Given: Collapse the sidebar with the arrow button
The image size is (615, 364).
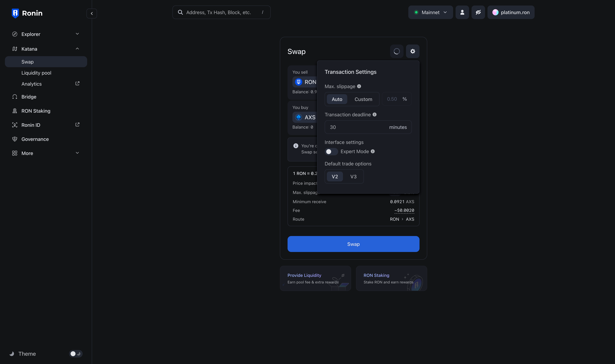Looking at the screenshot, I should point(92,14).
